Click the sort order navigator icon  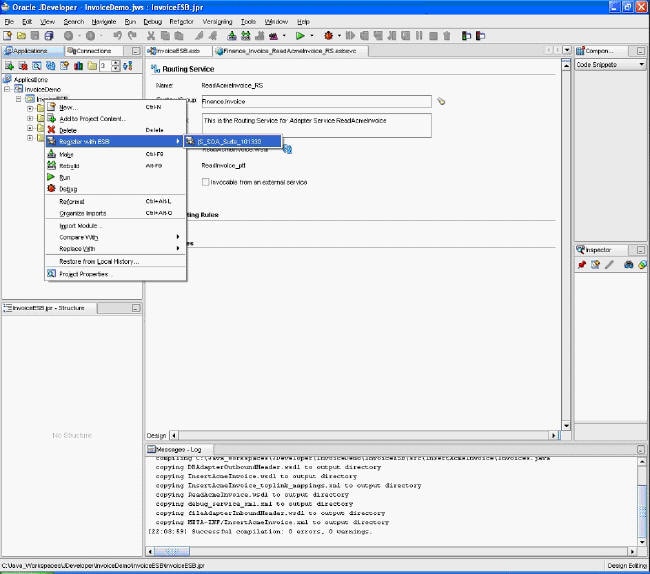point(128,65)
